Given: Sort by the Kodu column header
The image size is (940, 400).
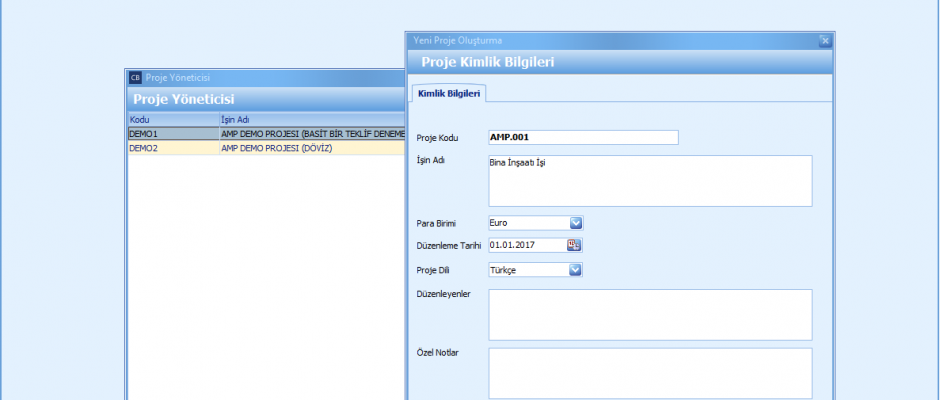Looking at the screenshot, I should (170, 120).
